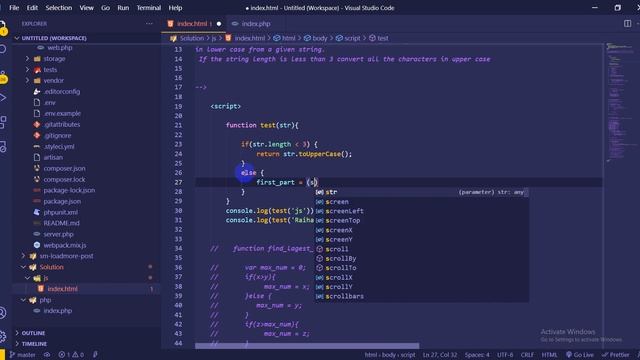Click 'script' breadcrumb segment
The height and width of the screenshot is (360, 640).
pos(352,38)
